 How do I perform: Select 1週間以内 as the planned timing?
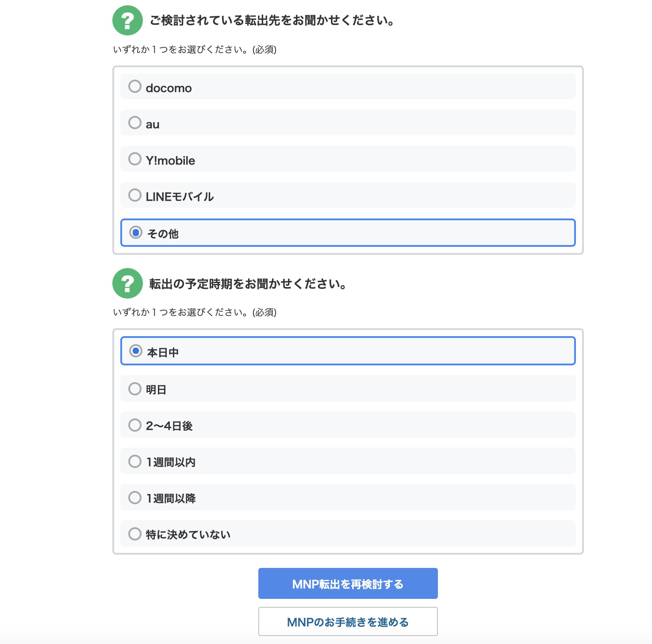pyautogui.click(x=135, y=461)
